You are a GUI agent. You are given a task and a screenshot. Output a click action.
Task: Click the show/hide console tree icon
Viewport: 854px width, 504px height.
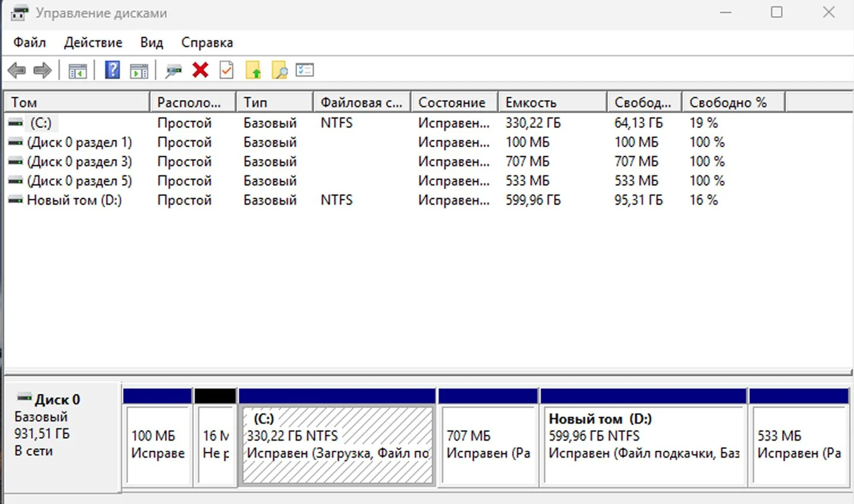[78, 71]
